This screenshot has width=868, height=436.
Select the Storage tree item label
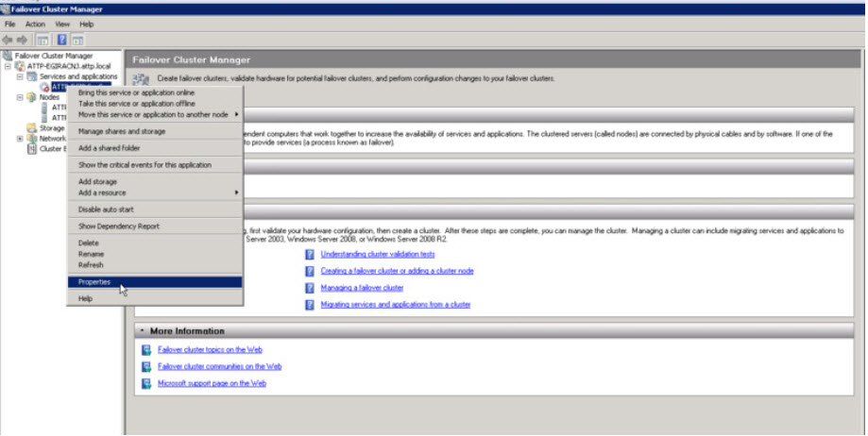click(x=52, y=128)
